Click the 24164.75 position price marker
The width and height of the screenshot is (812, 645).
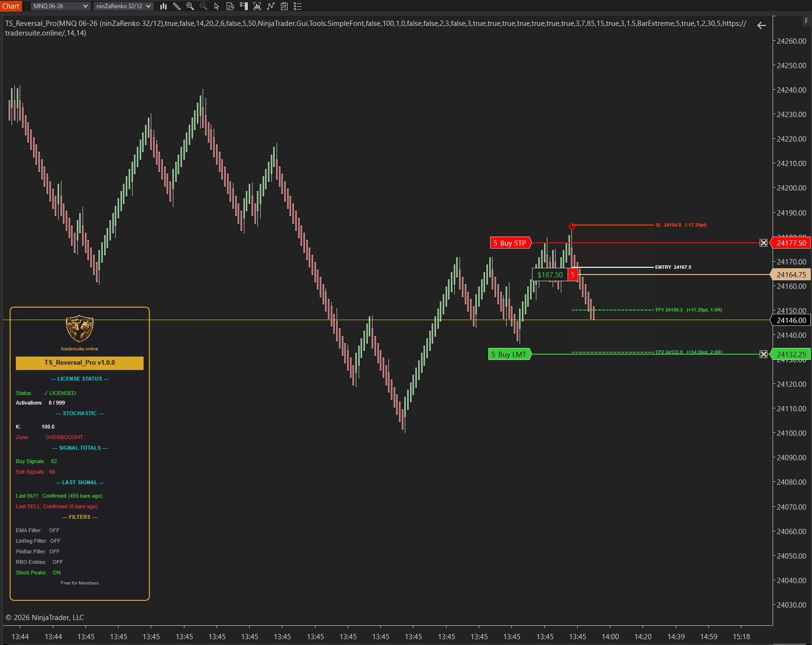point(790,275)
